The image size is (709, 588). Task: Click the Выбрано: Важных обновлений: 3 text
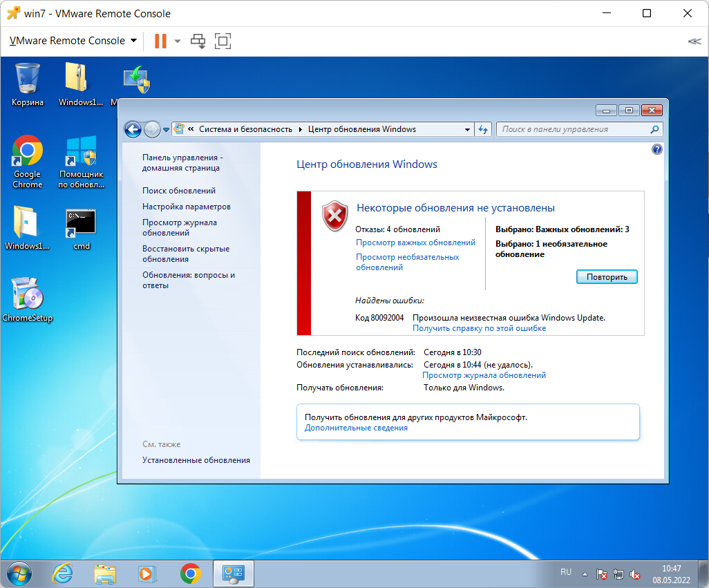[562, 229]
